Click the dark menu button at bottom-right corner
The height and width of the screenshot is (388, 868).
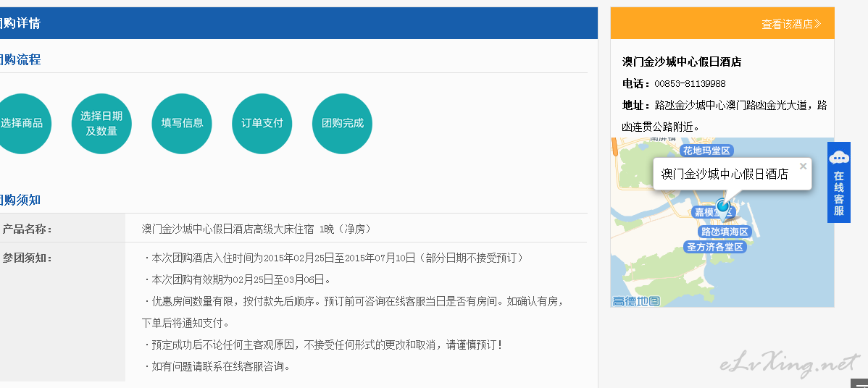point(859,384)
